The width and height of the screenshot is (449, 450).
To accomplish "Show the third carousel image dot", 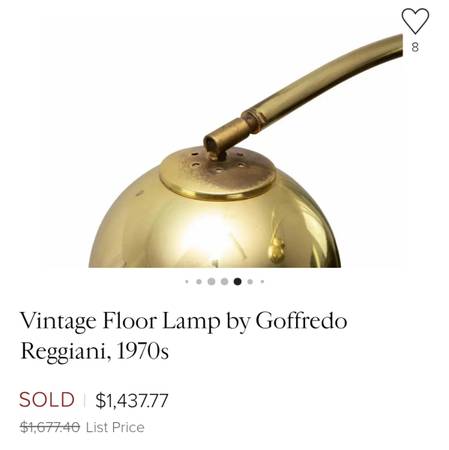I will (x=211, y=282).
